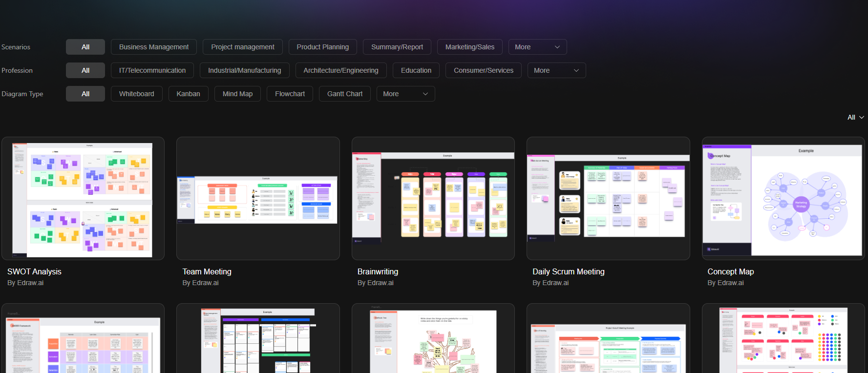Open second-row template below Concept Map
The image size is (868, 373).
click(783, 338)
